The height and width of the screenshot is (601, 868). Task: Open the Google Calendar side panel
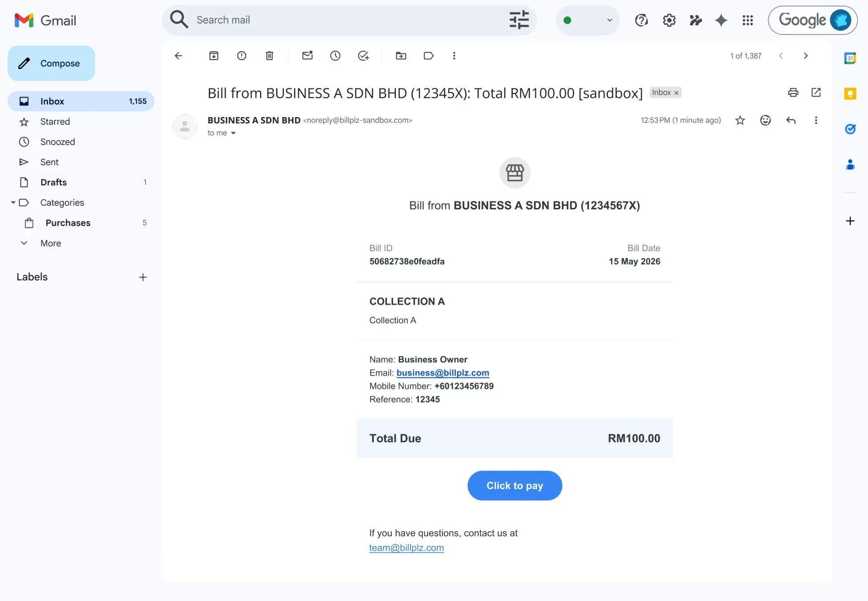850,58
